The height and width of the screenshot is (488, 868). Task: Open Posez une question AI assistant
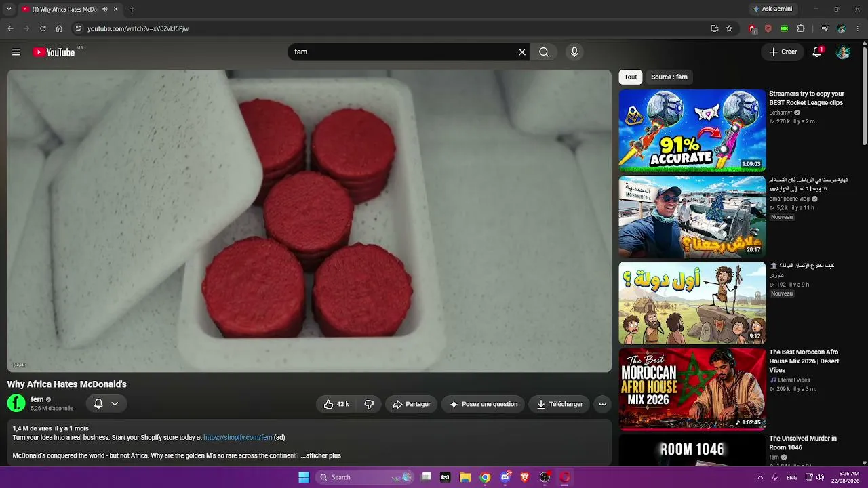tap(483, 404)
